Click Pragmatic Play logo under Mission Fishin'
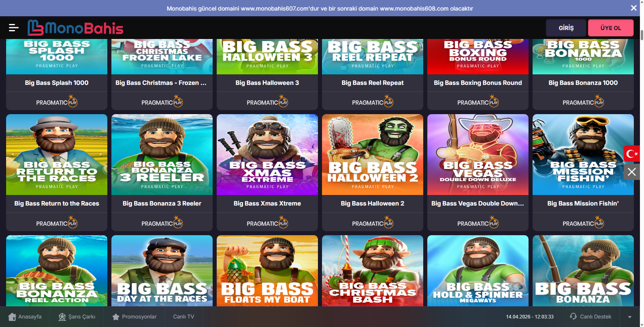The image size is (644, 327). (583, 223)
